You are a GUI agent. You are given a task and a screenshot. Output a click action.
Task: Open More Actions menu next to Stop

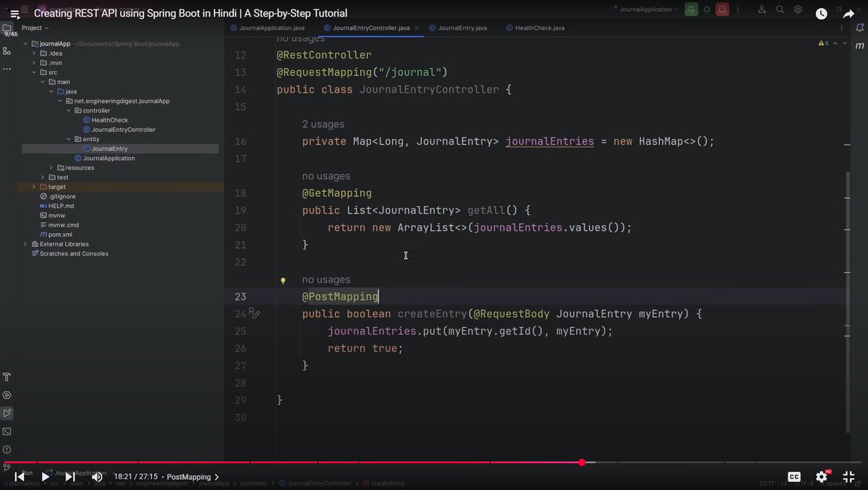736,9
